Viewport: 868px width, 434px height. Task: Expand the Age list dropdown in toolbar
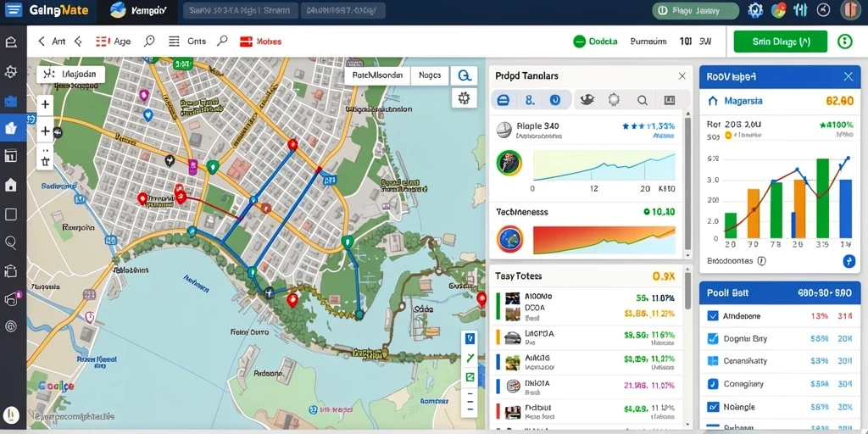[x=114, y=42]
